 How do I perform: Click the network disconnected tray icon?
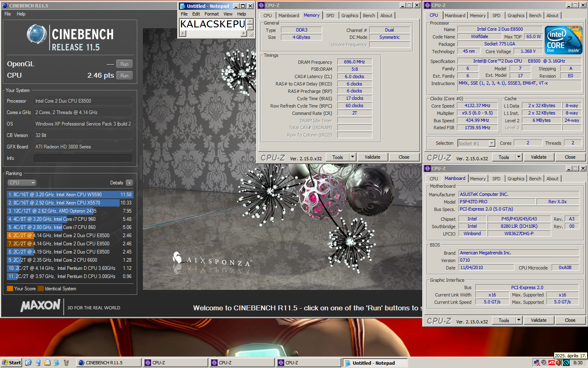(537, 363)
